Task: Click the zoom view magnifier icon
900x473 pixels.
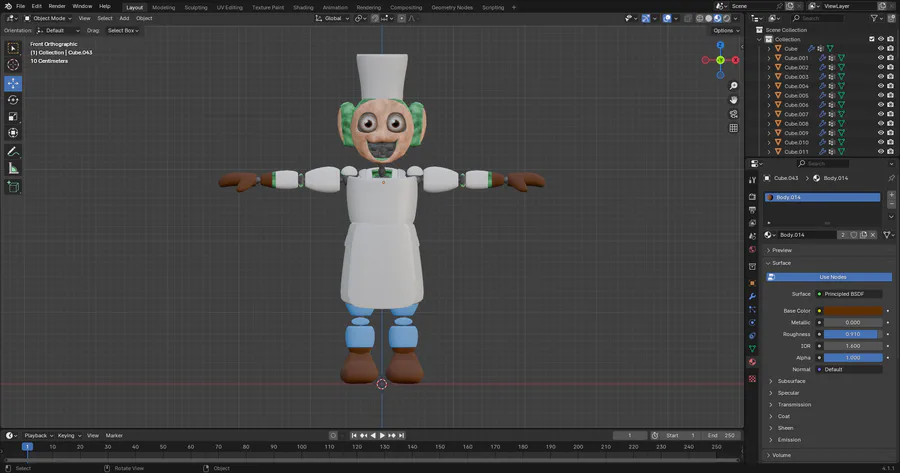Action: click(734, 84)
